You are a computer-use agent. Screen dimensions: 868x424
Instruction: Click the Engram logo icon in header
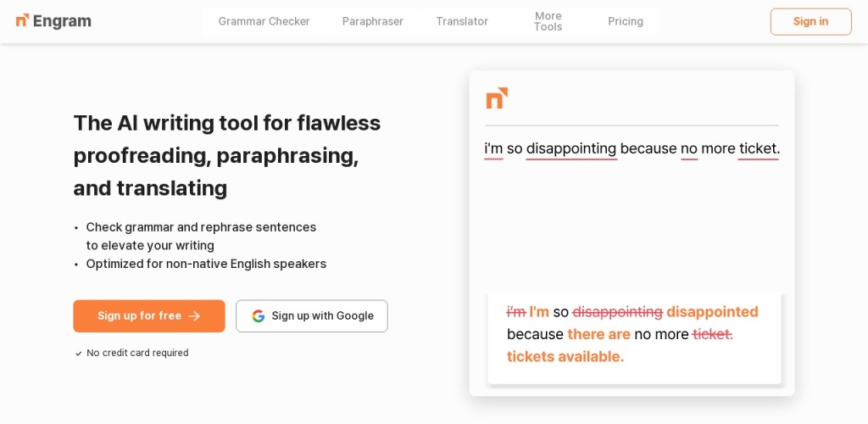(x=22, y=20)
